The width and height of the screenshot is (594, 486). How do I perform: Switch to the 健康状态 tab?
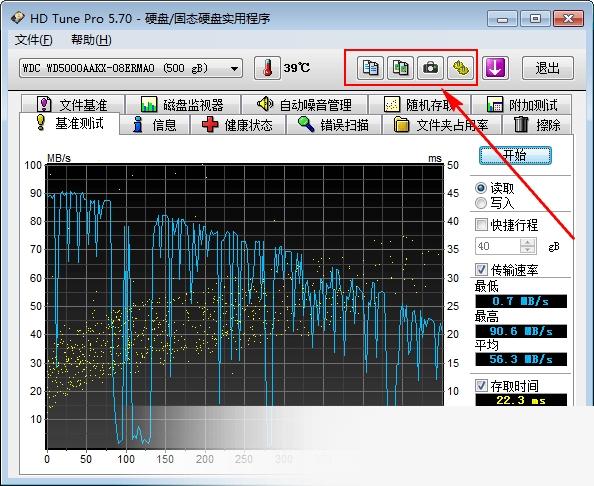[x=238, y=125]
